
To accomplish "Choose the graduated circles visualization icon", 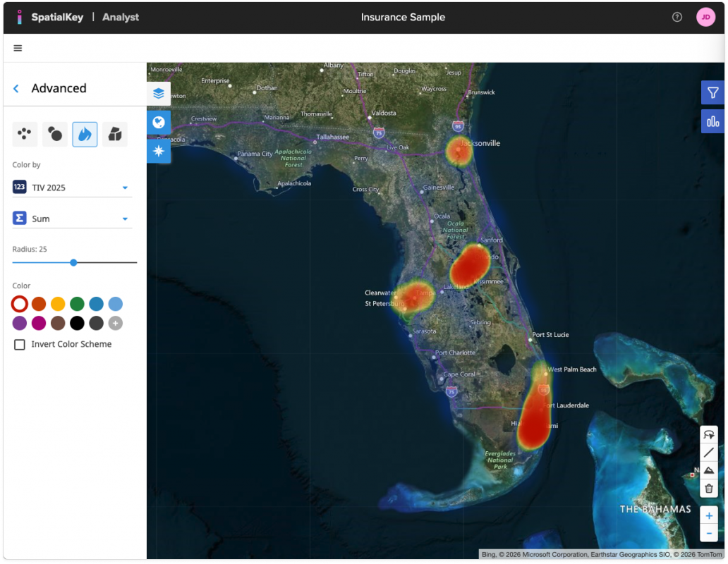I will [55, 134].
